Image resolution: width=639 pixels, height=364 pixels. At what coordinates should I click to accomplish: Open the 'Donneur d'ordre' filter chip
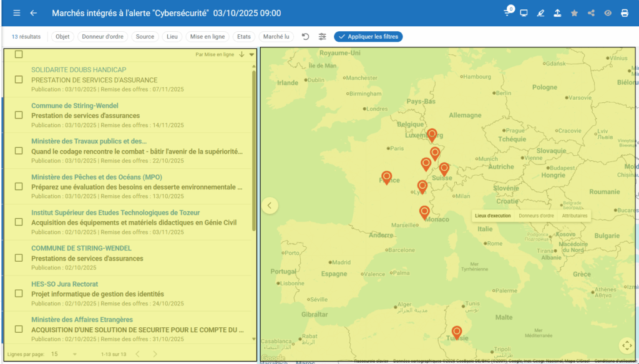(103, 37)
